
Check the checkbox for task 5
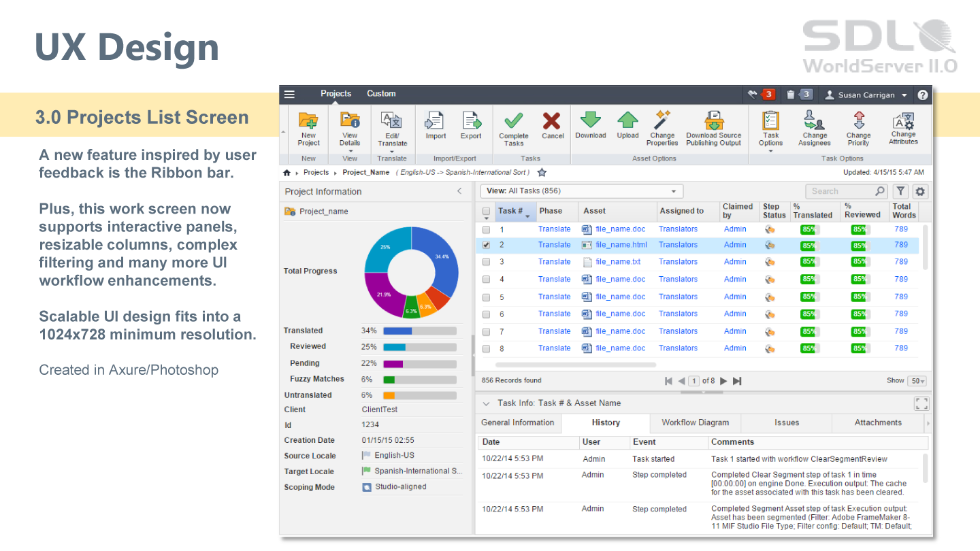486,297
